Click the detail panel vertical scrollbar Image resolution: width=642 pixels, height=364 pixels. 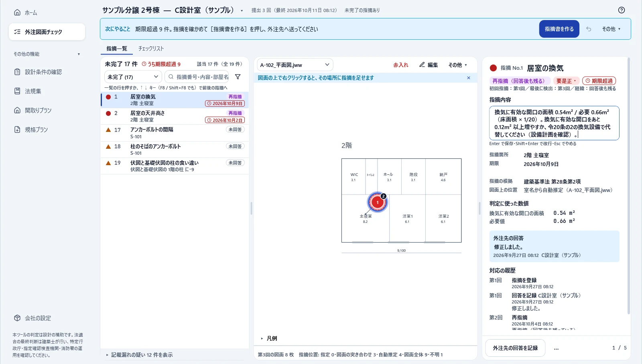pos(628,186)
